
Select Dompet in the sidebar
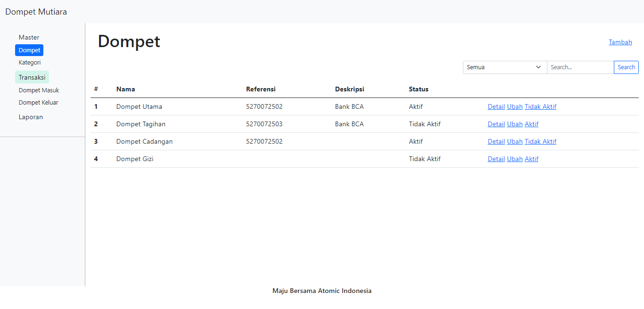coord(29,50)
